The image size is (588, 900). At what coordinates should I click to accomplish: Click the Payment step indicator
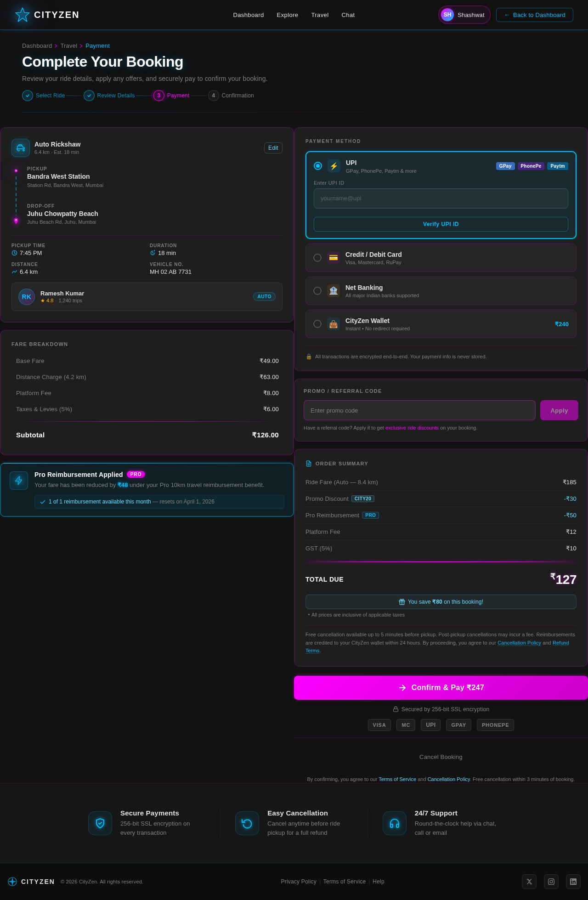pyautogui.click(x=171, y=96)
